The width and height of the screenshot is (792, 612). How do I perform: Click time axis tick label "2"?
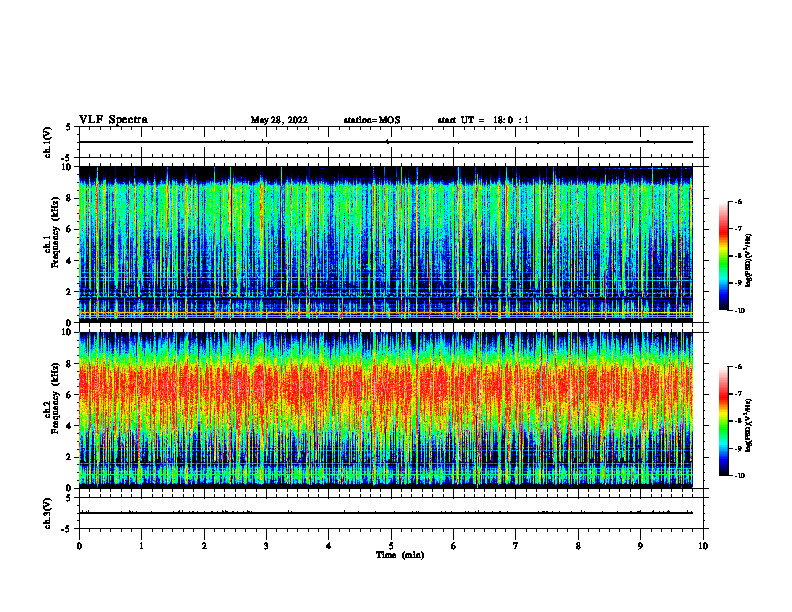[204, 546]
